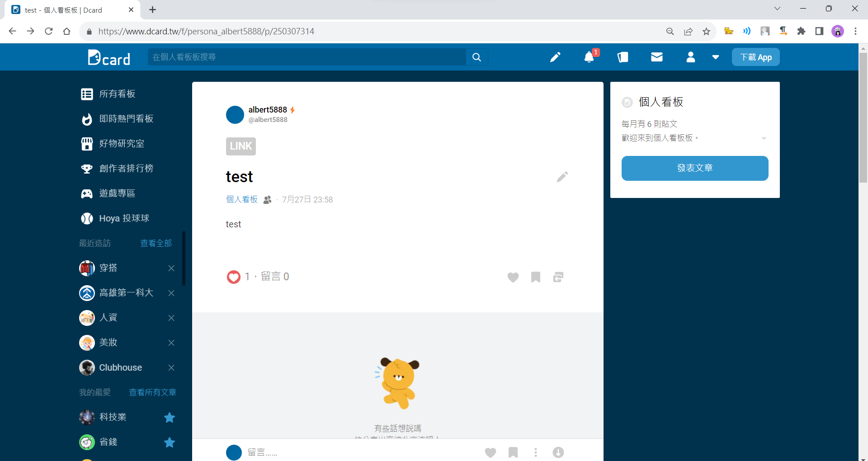Click 查看所有文章 link
868x461 pixels.
pos(152,392)
